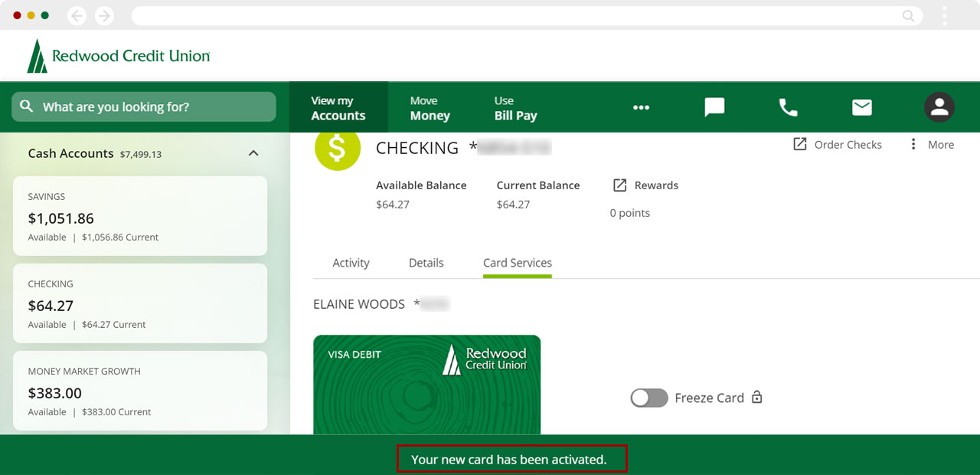Click the Current Balance label
This screenshot has width=980, height=475.
coord(538,185)
